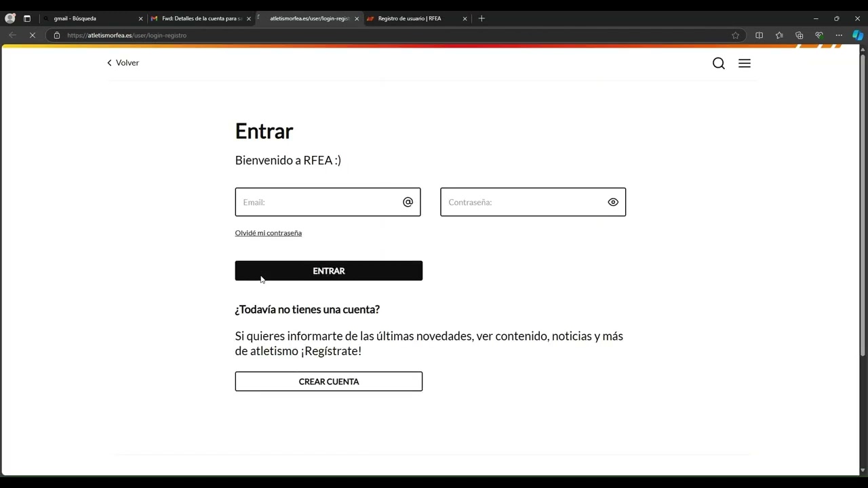Image resolution: width=868 pixels, height=488 pixels.
Task: Close the gmail - Búsqueda tab
Action: tap(140, 18)
